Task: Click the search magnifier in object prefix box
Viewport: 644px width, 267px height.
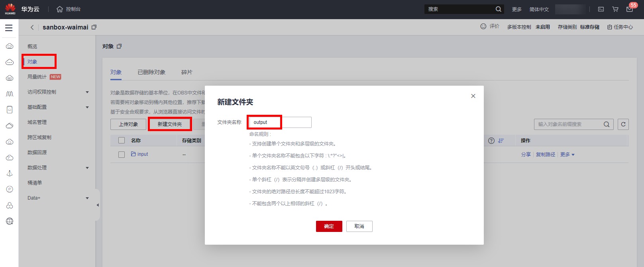Action: (606, 124)
